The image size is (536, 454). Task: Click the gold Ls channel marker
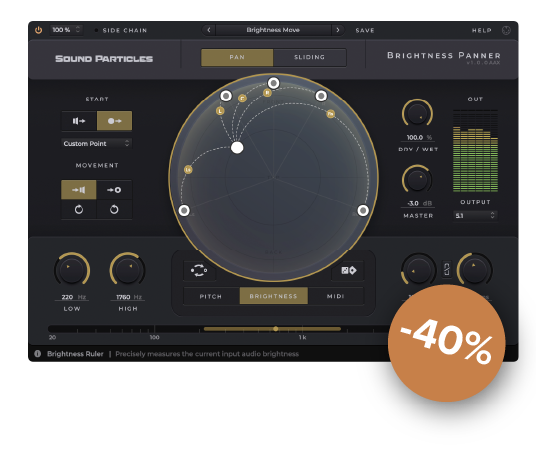pos(188,170)
